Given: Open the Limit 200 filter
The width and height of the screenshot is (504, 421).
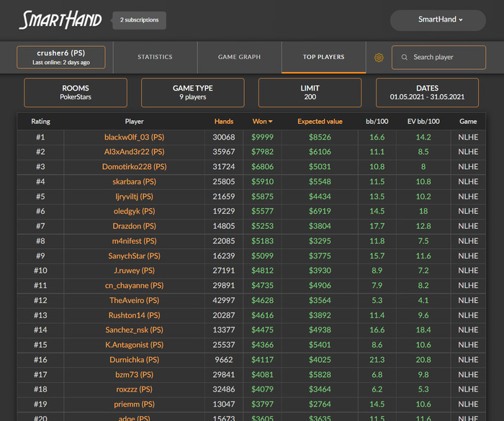Looking at the screenshot, I should pos(310,93).
